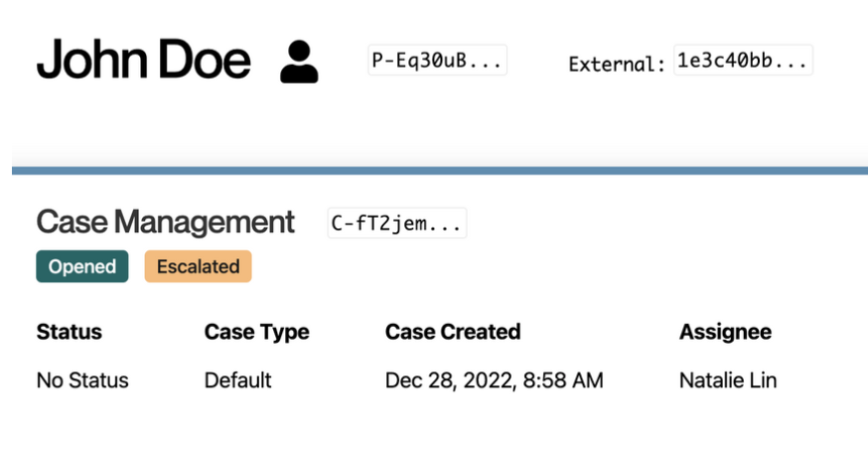Click the C-fT2jem case ID chip
The height and width of the screenshot is (449, 868).
pyautogui.click(x=397, y=224)
